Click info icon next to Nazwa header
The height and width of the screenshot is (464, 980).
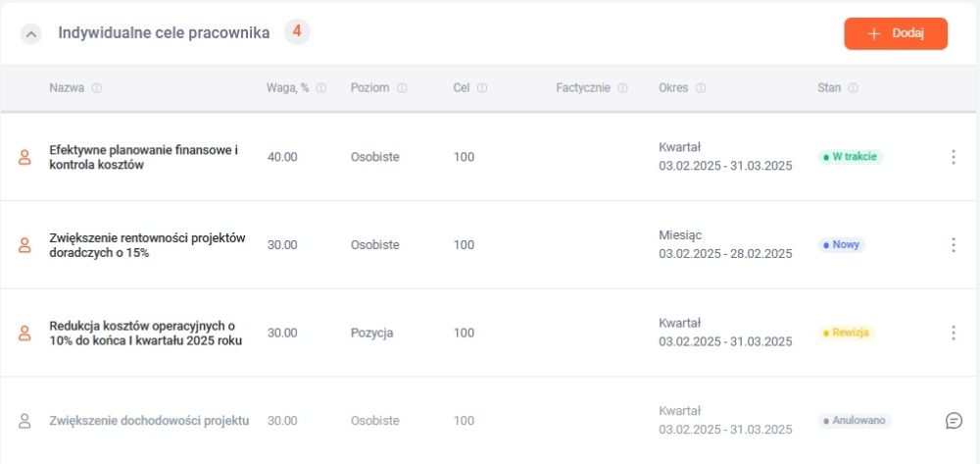[x=96, y=88]
